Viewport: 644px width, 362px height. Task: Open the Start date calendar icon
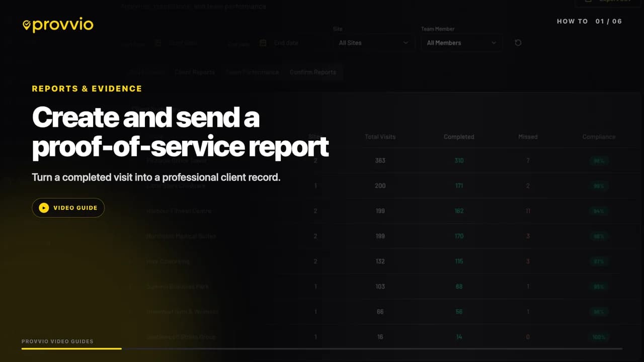(x=158, y=43)
